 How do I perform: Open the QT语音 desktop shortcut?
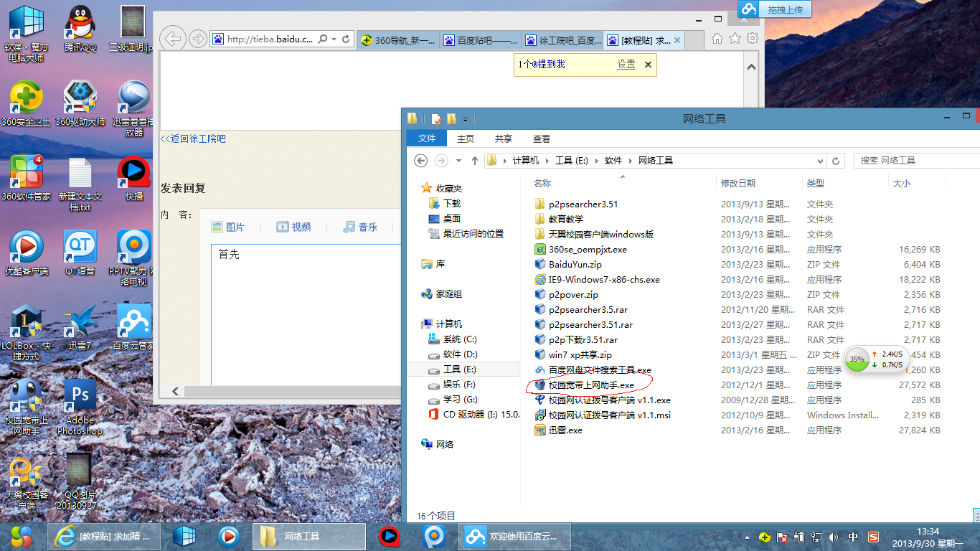(x=80, y=253)
